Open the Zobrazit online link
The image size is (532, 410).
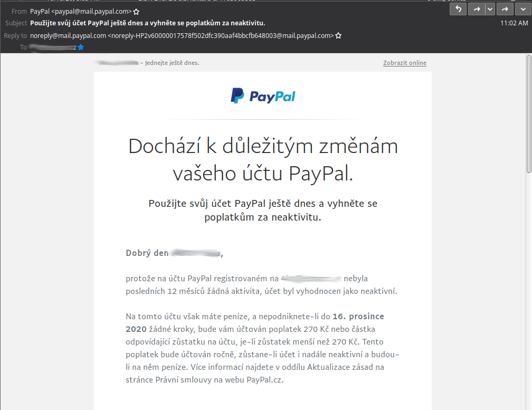[x=405, y=63]
